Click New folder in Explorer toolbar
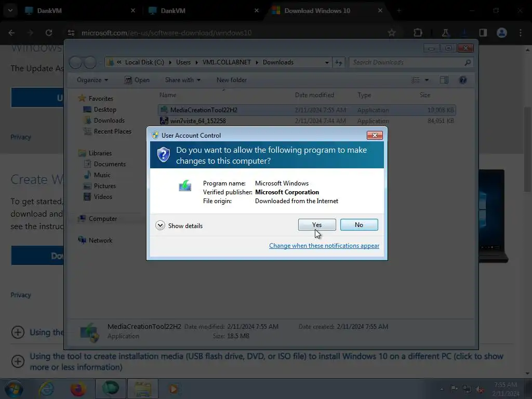 pos(231,80)
